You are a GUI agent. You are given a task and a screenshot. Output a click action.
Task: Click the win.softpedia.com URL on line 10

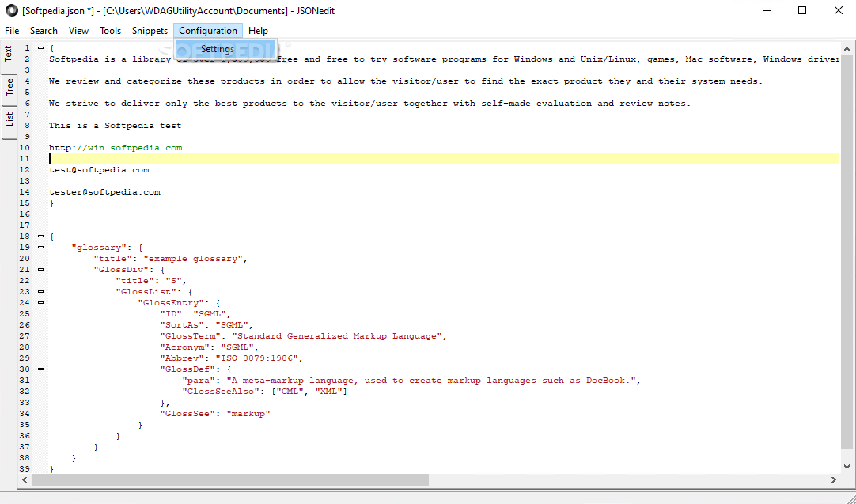point(130,148)
